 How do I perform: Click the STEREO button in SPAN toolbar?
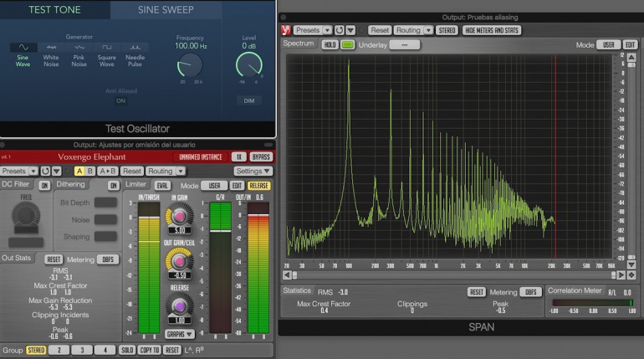point(447,30)
